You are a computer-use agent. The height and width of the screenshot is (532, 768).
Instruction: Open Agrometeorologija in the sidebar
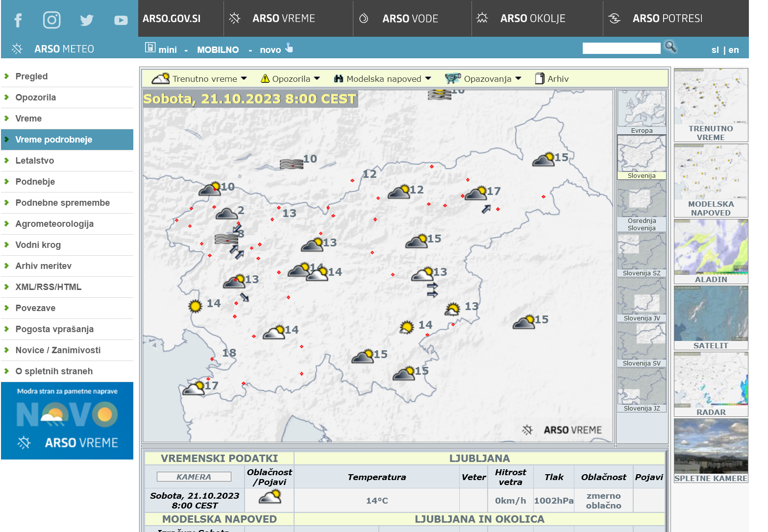[67, 224]
